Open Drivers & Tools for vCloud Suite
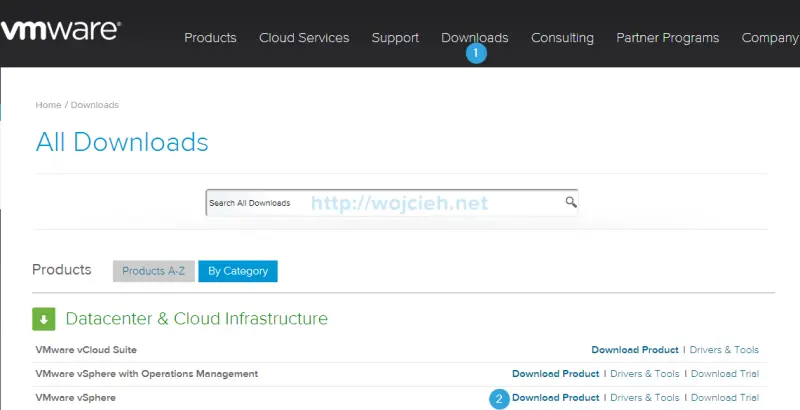This screenshot has height=410, width=800. coord(724,350)
